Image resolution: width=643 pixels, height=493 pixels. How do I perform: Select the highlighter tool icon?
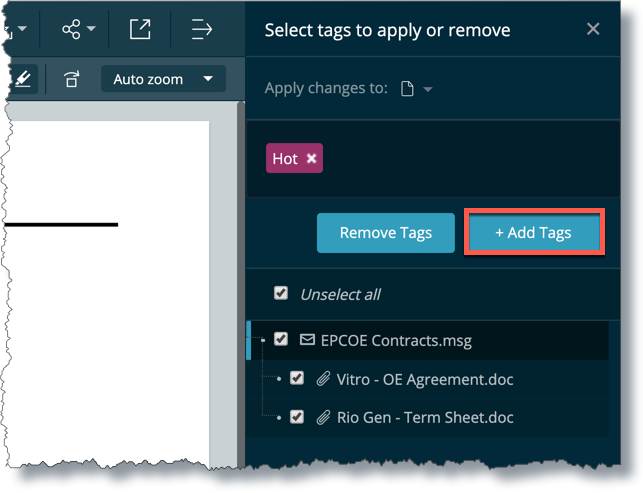click(23, 79)
